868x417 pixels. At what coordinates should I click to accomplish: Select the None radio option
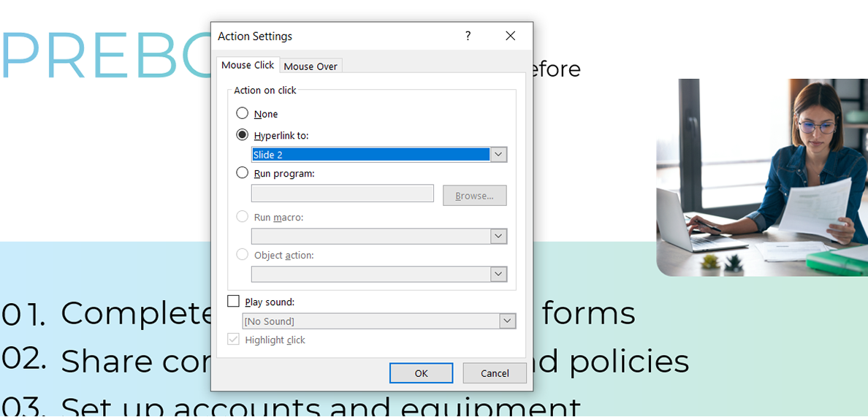tap(243, 114)
